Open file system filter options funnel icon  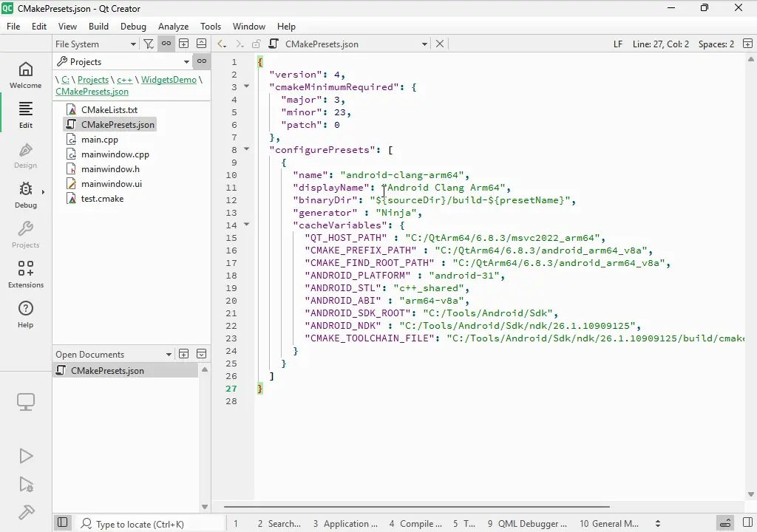[149, 44]
